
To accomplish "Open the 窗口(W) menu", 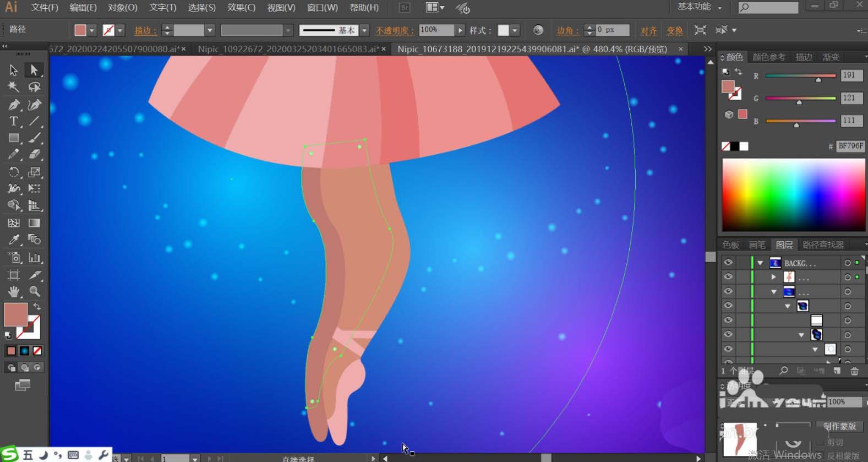I will click(323, 8).
